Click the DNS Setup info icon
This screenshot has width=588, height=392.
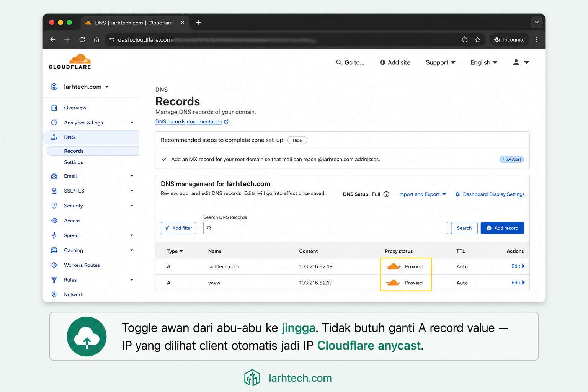click(386, 194)
